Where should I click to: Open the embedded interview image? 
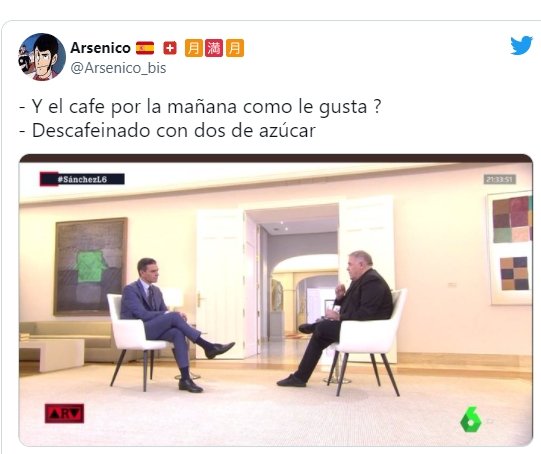(276, 300)
